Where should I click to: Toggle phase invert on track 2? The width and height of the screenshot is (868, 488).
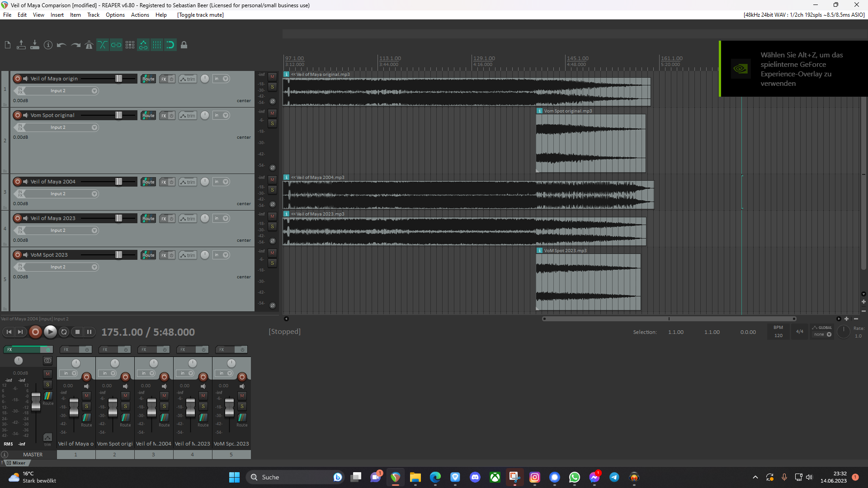click(x=273, y=168)
